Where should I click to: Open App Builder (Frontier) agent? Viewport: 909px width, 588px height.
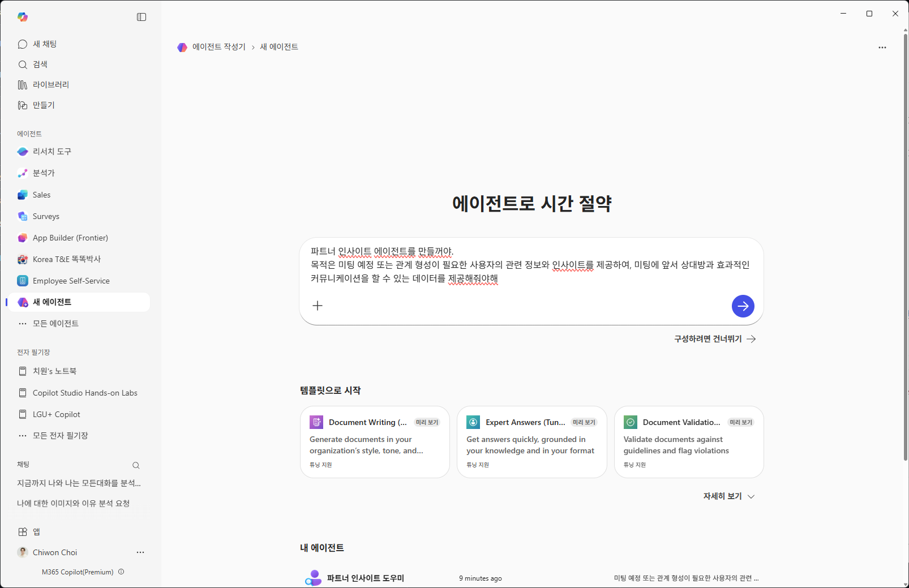click(x=79, y=238)
